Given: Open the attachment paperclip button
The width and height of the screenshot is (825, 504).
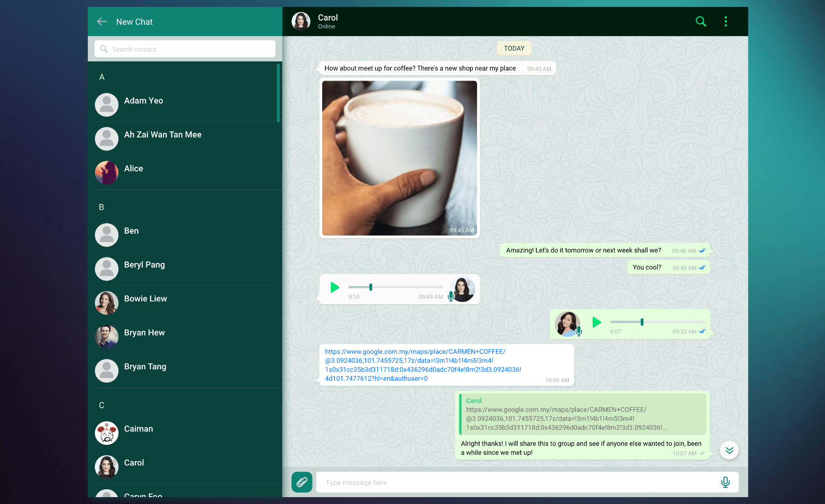Looking at the screenshot, I should 302,482.
